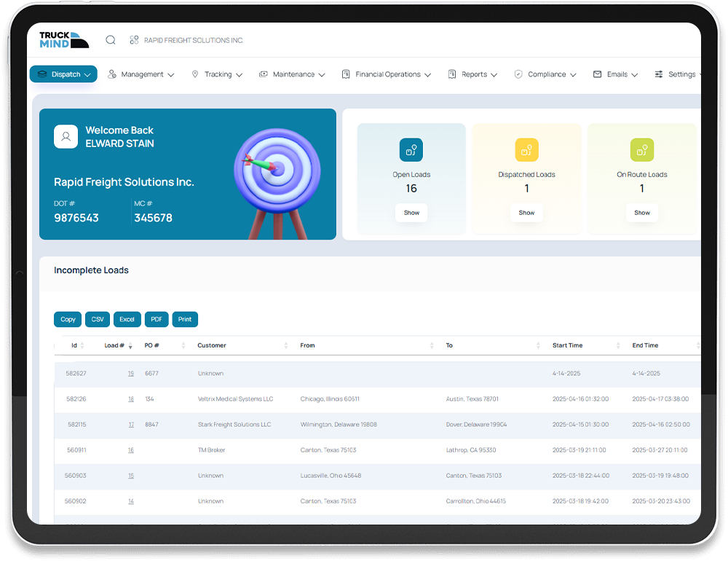728x561 pixels.
Task: Click the company grid icon beside Rapid Freight
Action: click(x=134, y=40)
